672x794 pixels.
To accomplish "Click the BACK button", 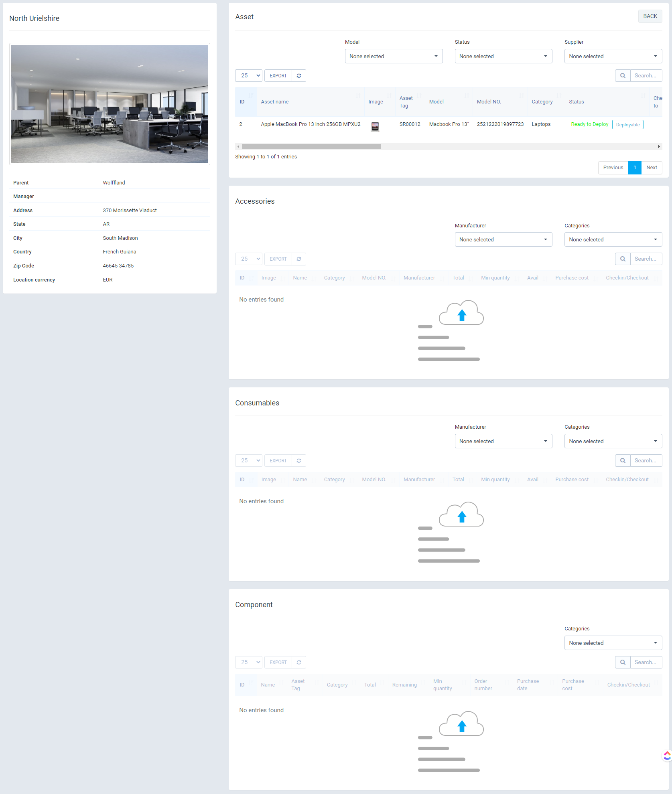I will point(650,16).
